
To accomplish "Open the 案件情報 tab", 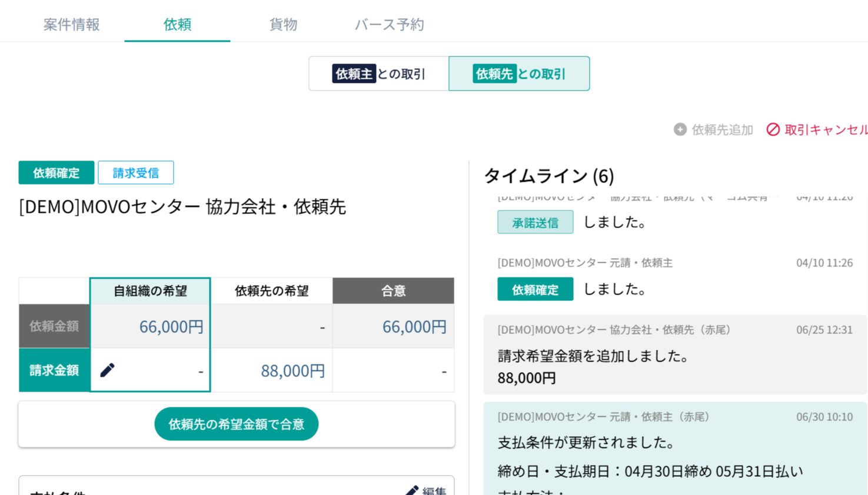I will 71,24.
